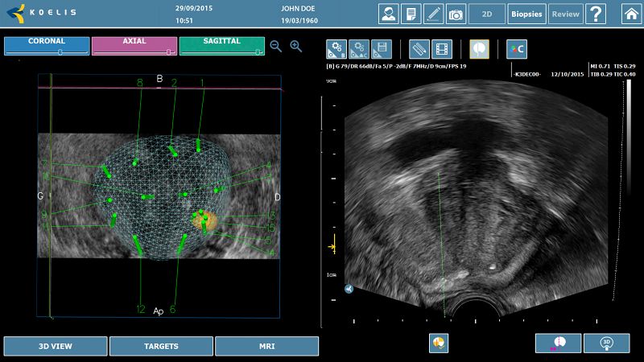This screenshot has height=362, width=644.
Task: Toggle the color C overlay button
Action: pyautogui.click(x=517, y=49)
